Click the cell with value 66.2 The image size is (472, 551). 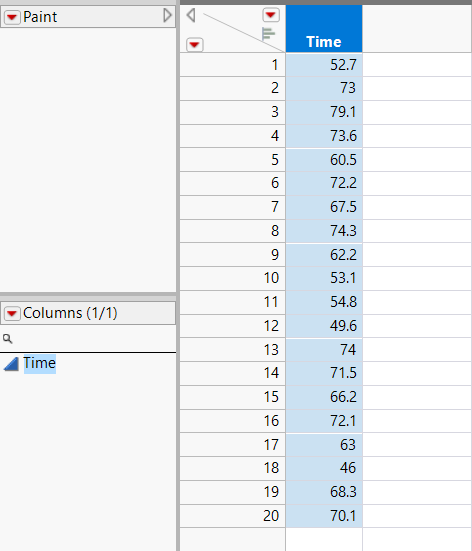click(324, 397)
